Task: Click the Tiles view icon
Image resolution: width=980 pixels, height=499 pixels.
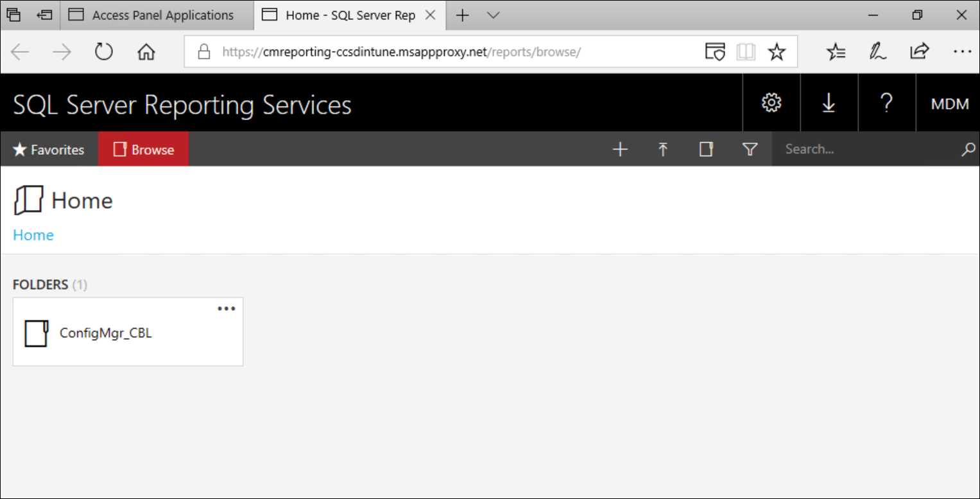Action: coord(706,150)
